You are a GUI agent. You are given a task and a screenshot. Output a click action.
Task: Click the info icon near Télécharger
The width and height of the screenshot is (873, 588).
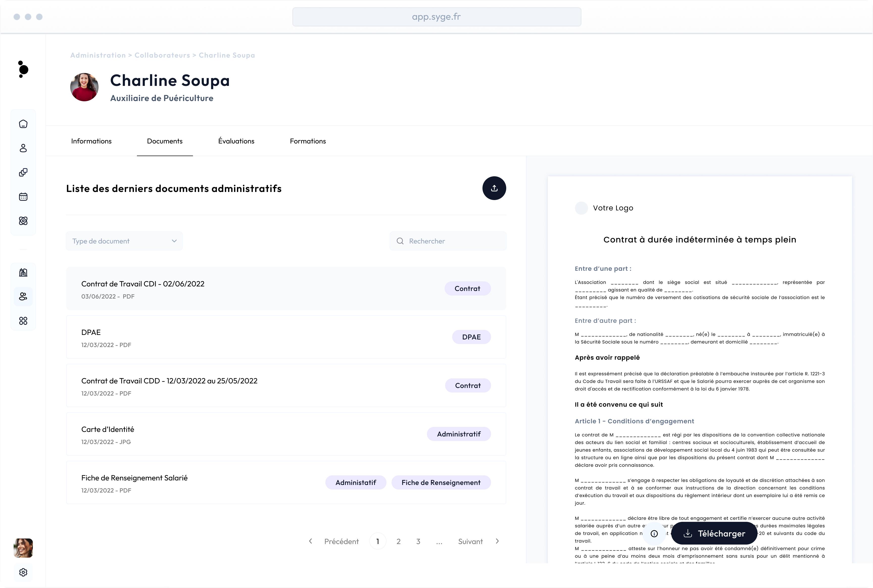click(x=654, y=534)
